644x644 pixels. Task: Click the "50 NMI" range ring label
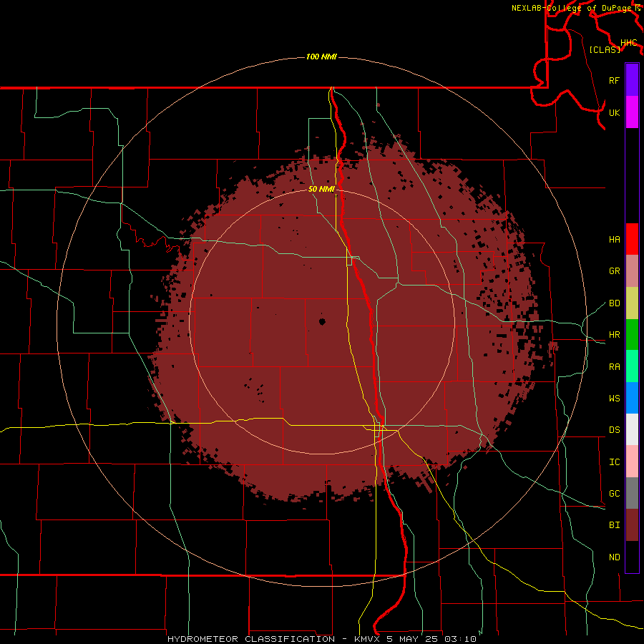321,189
